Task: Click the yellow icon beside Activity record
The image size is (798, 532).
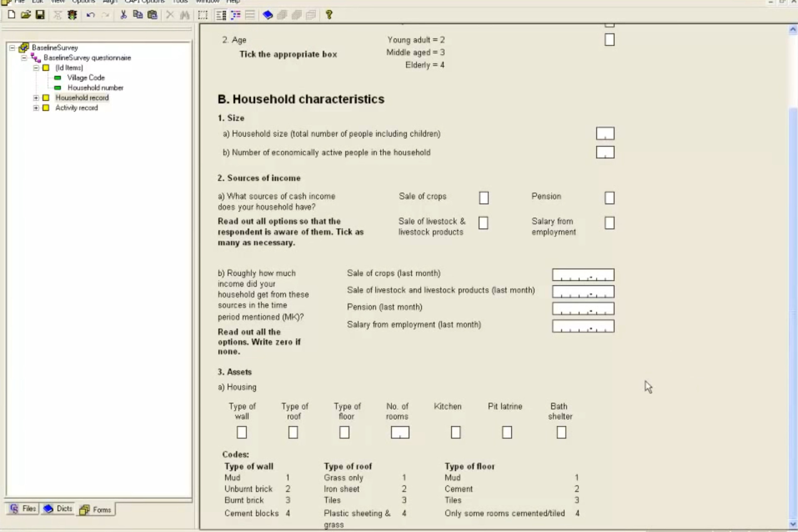Action: click(x=46, y=108)
